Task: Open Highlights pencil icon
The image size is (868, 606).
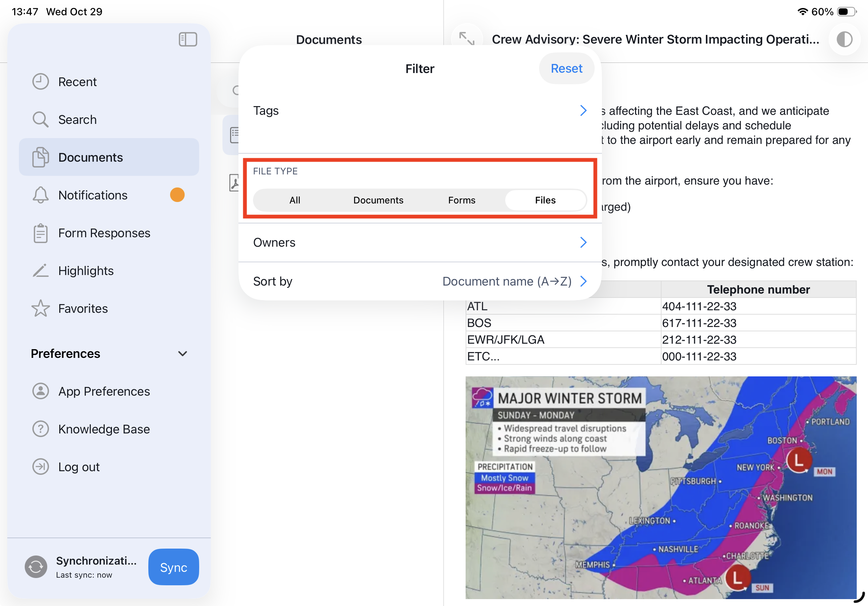Action: [x=40, y=271]
